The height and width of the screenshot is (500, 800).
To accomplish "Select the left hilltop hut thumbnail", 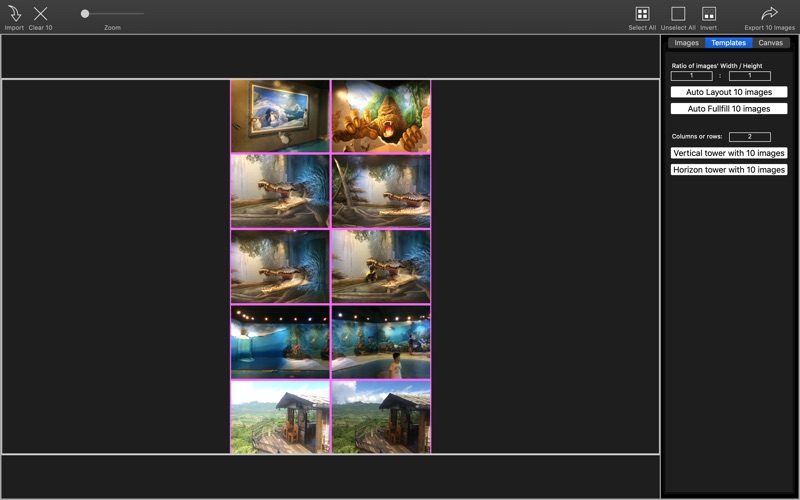I will (x=280, y=417).
